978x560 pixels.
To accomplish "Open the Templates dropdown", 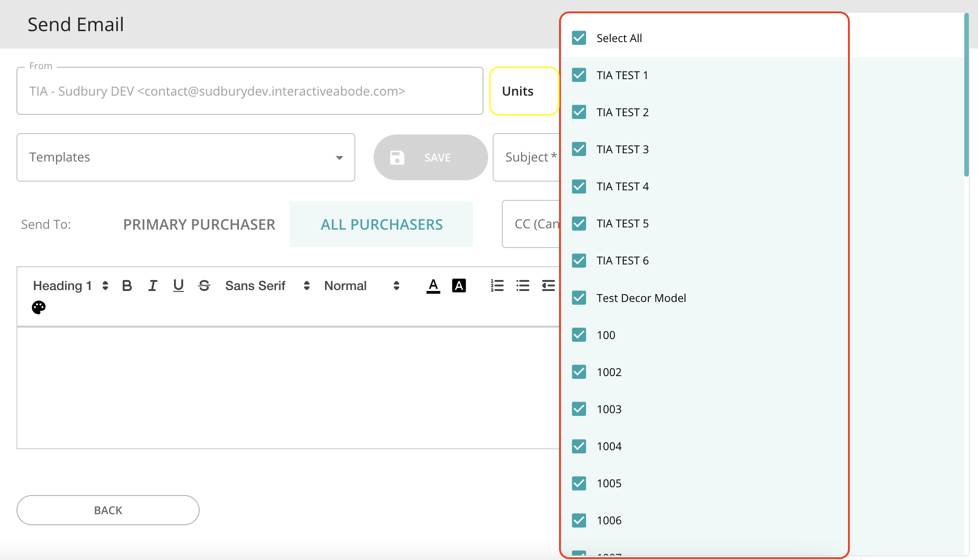I will (186, 157).
